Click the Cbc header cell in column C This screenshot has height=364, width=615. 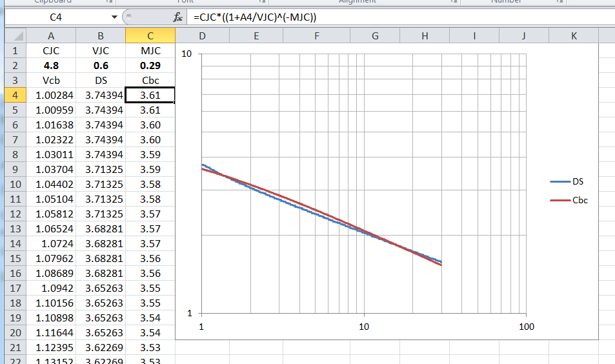150,81
